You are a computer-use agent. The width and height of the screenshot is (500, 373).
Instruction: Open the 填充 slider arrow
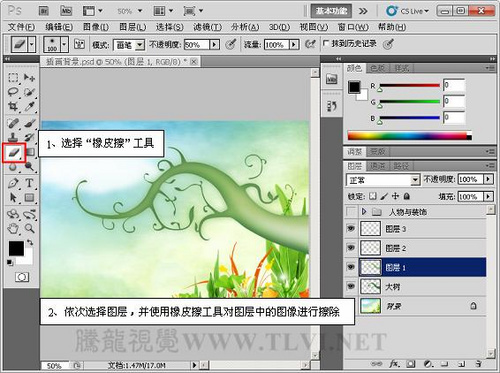pos(488,196)
